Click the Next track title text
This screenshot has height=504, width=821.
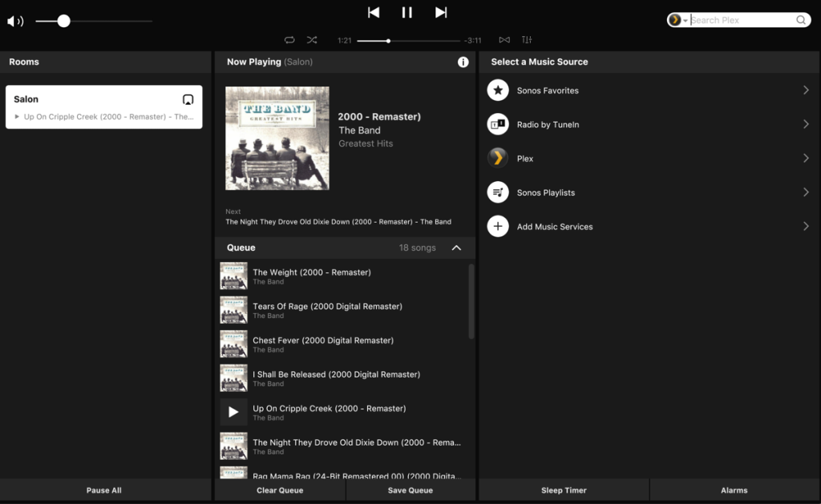tap(338, 222)
